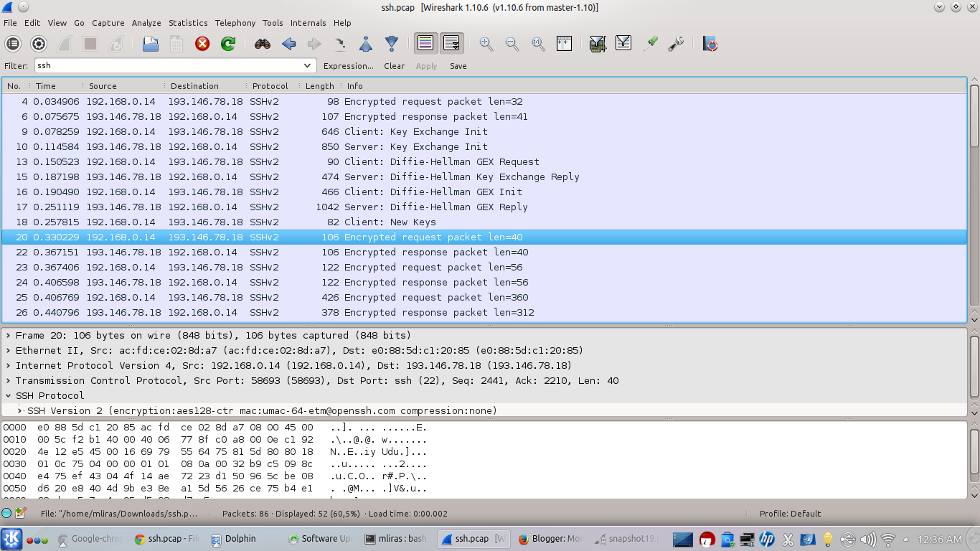Switch to Blogger Firefox taskbar window
The width and height of the screenshot is (980, 551).
[x=551, y=539]
